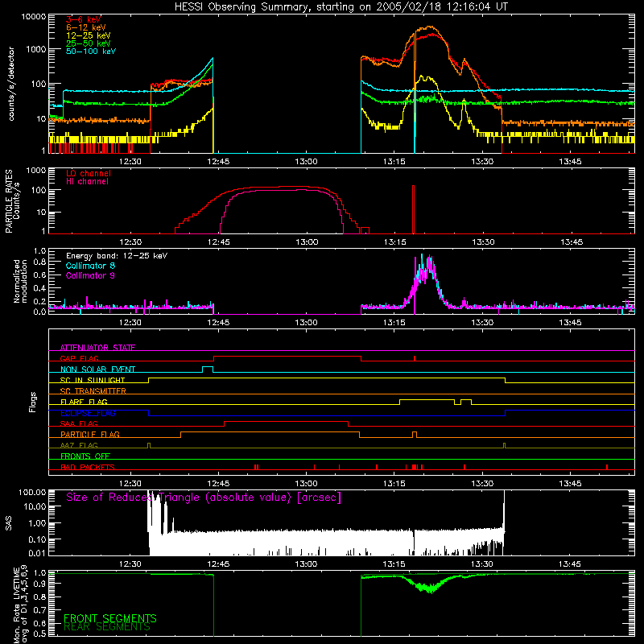Click the dim A4Z FLAG label

[x=79, y=445]
